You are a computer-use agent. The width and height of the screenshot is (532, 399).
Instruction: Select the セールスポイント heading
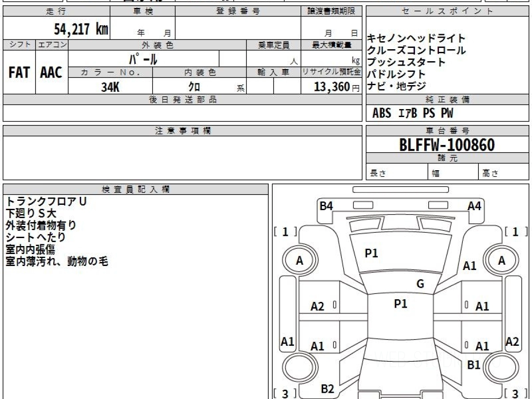pos(447,12)
